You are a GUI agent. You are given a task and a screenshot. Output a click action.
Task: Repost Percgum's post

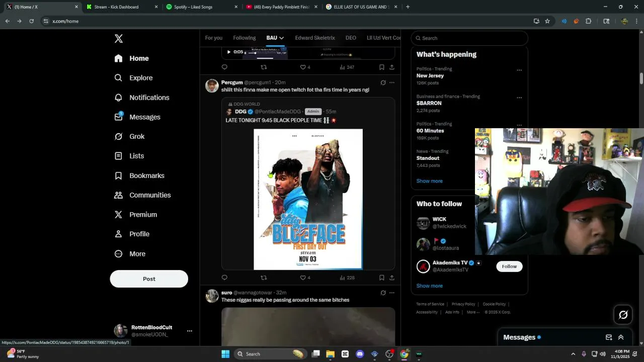coord(264,278)
